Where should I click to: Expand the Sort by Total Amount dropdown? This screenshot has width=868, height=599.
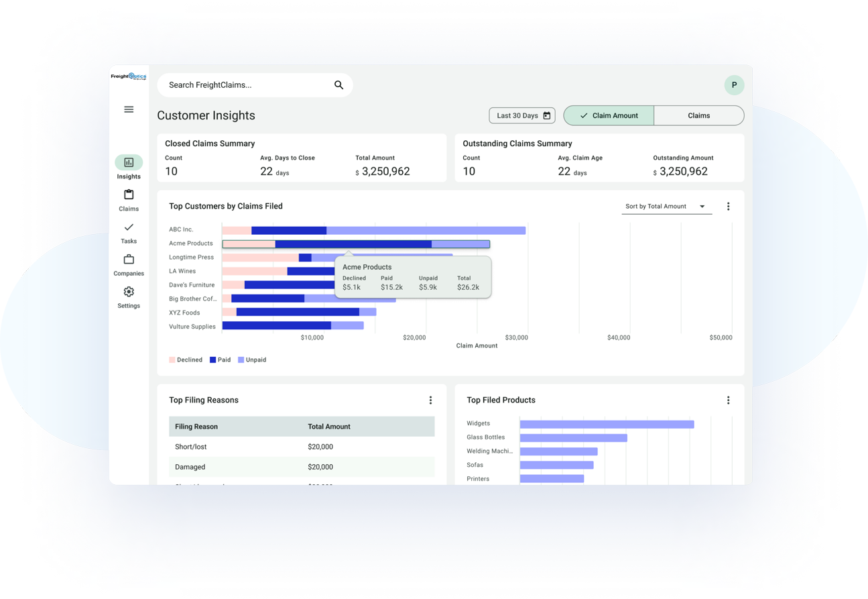click(666, 207)
